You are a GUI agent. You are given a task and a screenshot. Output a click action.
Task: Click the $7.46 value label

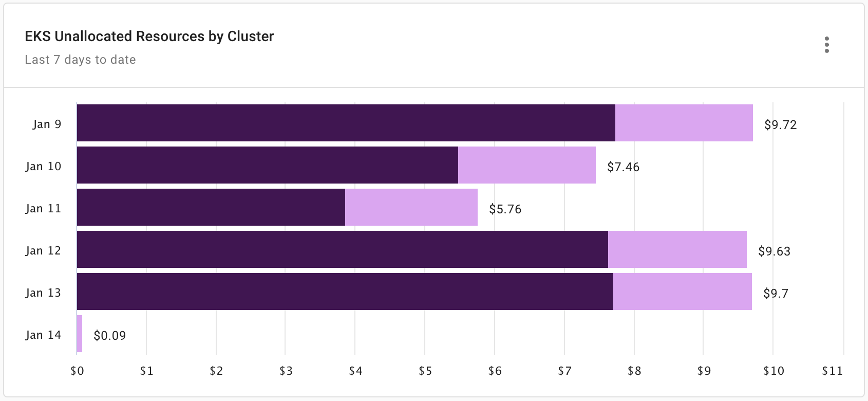[622, 167]
